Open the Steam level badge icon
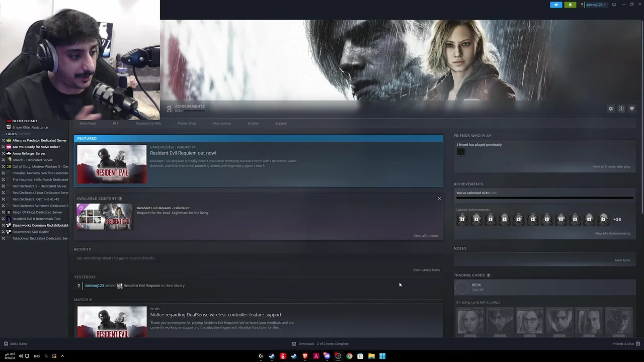The image size is (644, 362). coord(461,287)
